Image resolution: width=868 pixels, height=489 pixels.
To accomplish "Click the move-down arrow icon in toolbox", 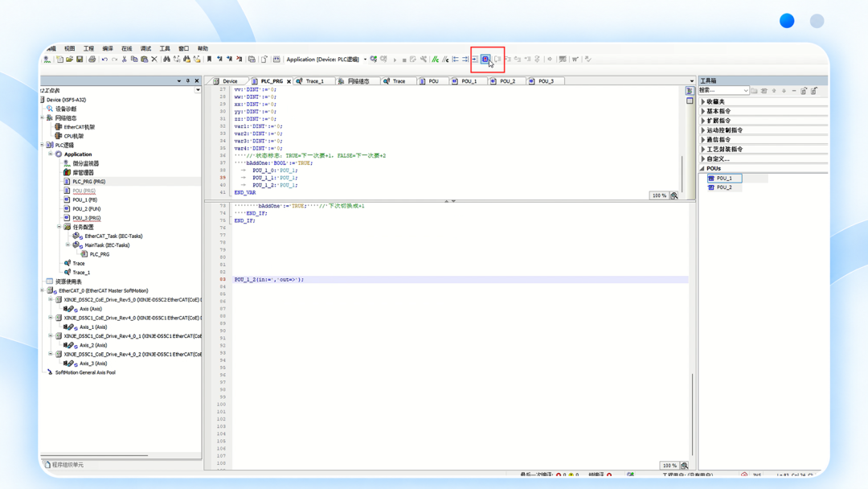I will click(784, 91).
